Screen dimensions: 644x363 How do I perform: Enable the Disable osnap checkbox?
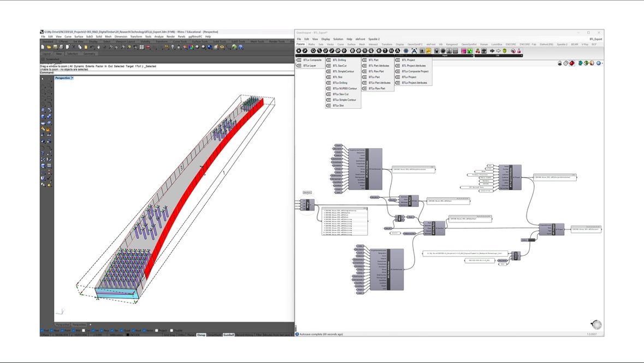172,330
